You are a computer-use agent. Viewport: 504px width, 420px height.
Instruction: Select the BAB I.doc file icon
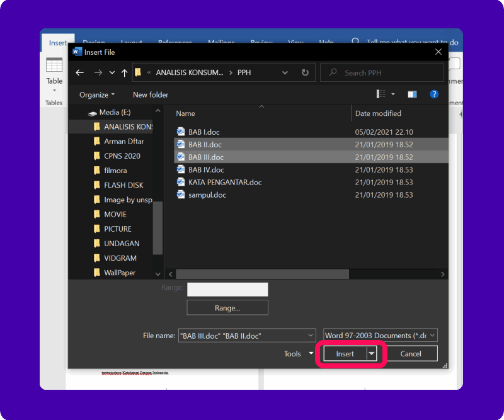coord(181,132)
